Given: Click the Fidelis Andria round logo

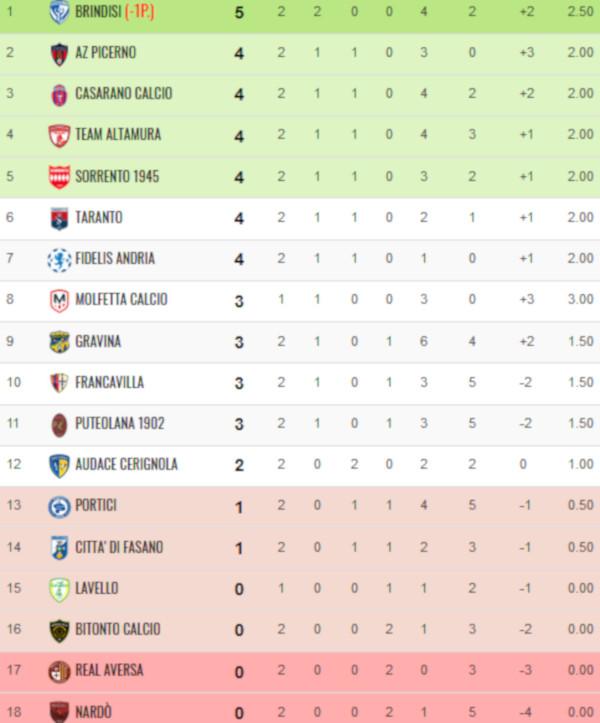Looking at the screenshot, I should pos(59,260).
